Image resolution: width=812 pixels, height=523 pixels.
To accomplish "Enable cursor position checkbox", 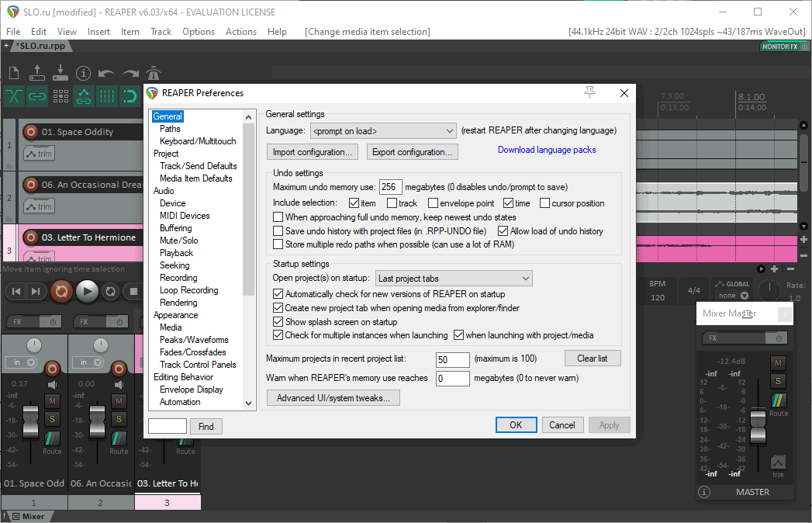I will (x=544, y=203).
